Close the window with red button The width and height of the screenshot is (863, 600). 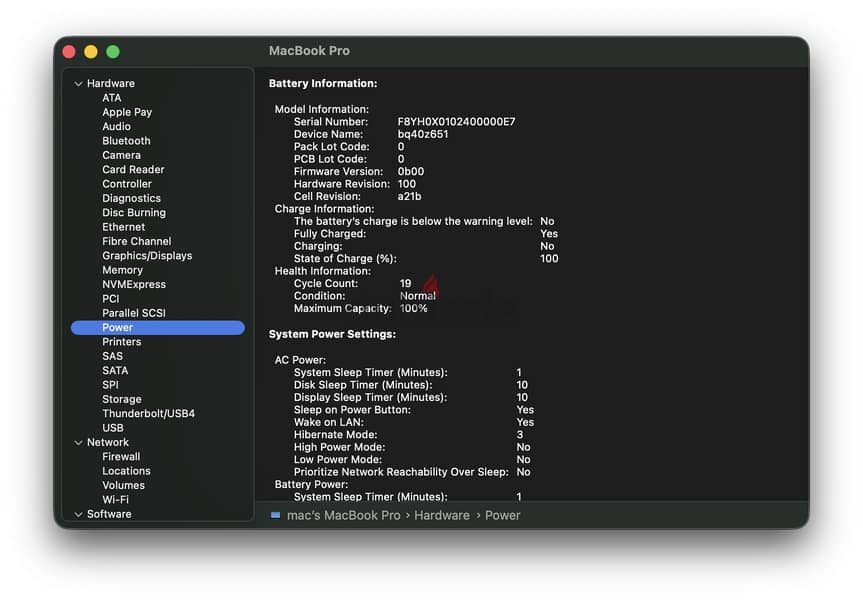(69, 52)
